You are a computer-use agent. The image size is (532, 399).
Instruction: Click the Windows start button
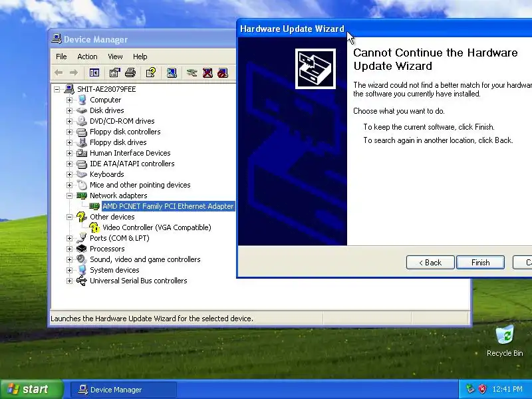tap(32, 389)
